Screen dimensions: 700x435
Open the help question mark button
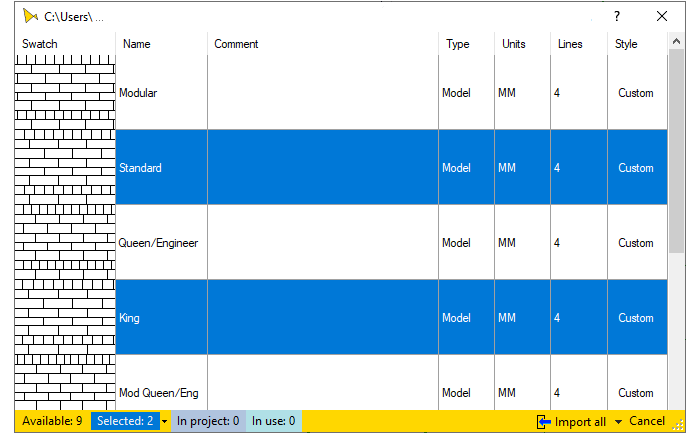(617, 17)
